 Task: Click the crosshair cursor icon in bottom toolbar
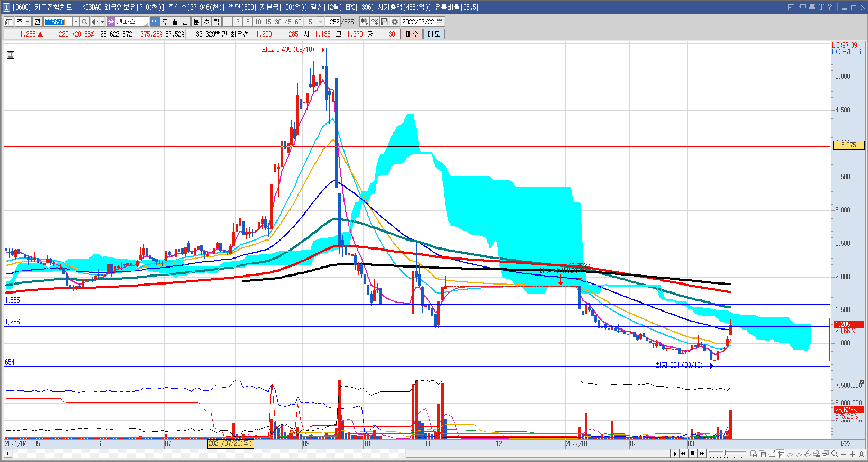(781, 454)
